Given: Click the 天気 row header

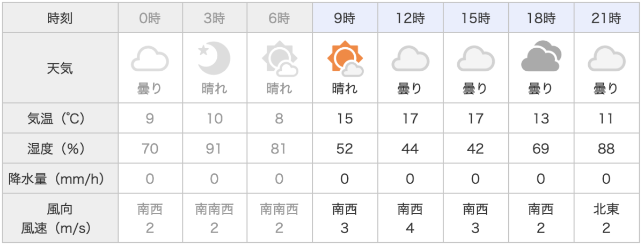Looking at the screenshot, I should click(60, 68).
